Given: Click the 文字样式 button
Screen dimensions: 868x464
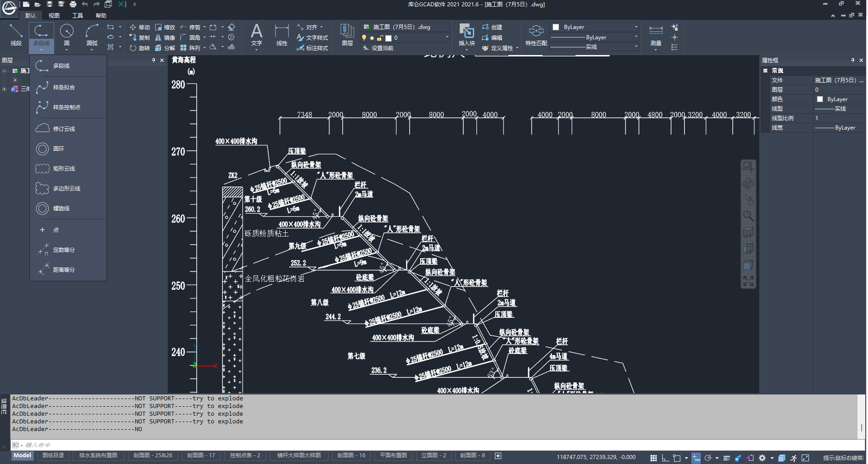Looking at the screenshot, I should pos(312,37).
